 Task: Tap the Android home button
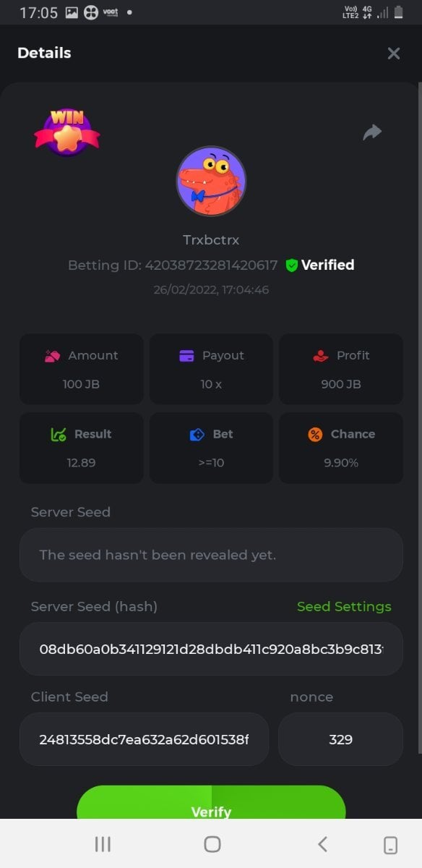click(x=212, y=844)
